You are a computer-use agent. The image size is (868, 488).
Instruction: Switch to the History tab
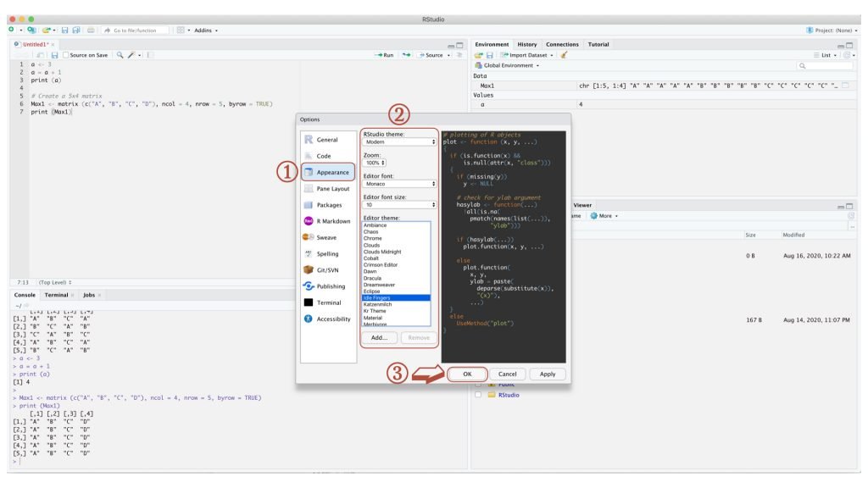tap(526, 44)
